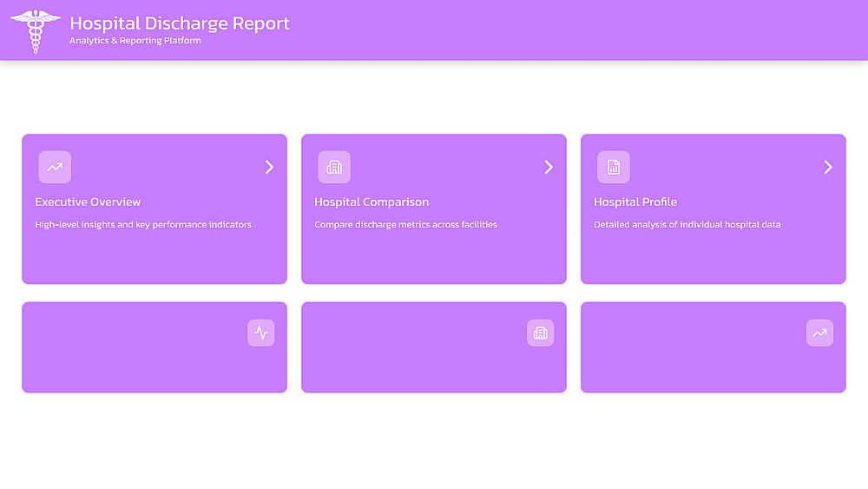Click the caduceus medical logo
868x489 pixels.
coord(36,31)
